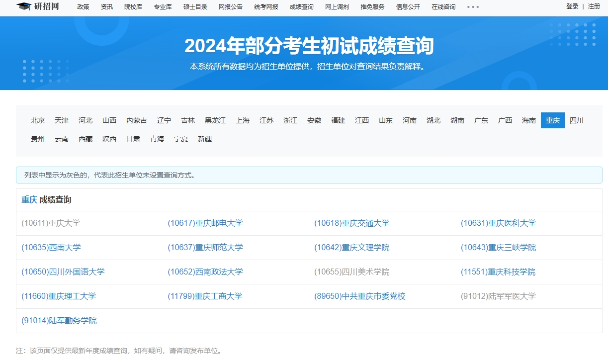This screenshot has width=608, height=364.
Task: Click the 注册 link
Action: point(594,6)
